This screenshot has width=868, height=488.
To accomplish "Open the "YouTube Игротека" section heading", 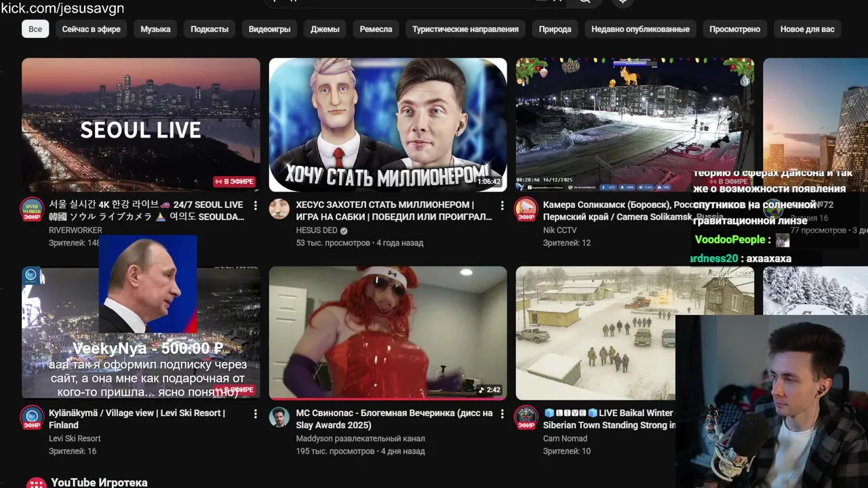I will (99, 483).
